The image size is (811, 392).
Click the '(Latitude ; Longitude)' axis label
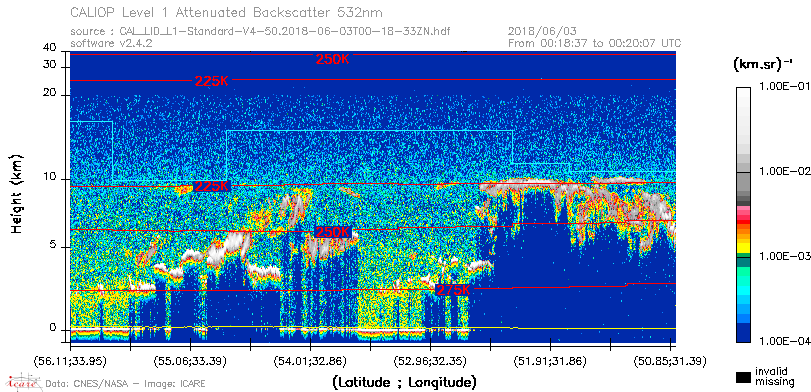[404, 382]
